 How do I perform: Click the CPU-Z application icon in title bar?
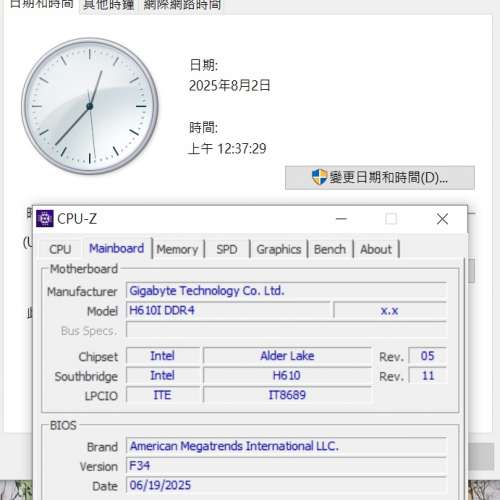tap(45, 219)
